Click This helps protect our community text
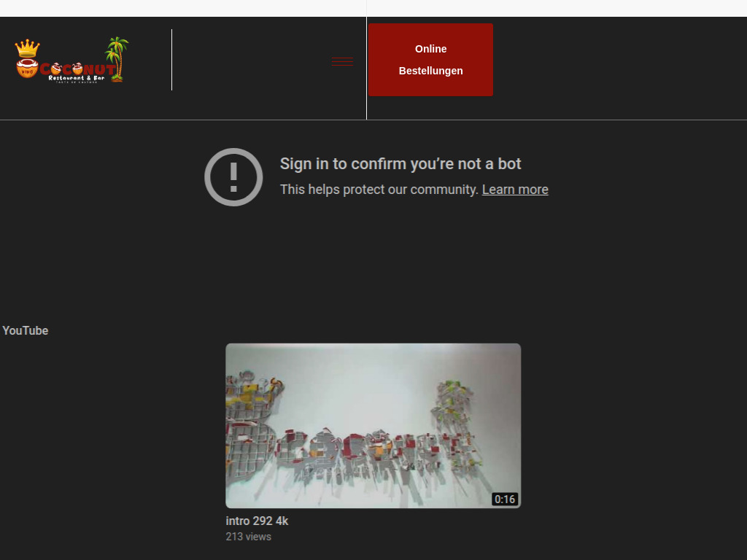The width and height of the screenshot is (747, 560). pyautogui.click(x=379, y=190)
